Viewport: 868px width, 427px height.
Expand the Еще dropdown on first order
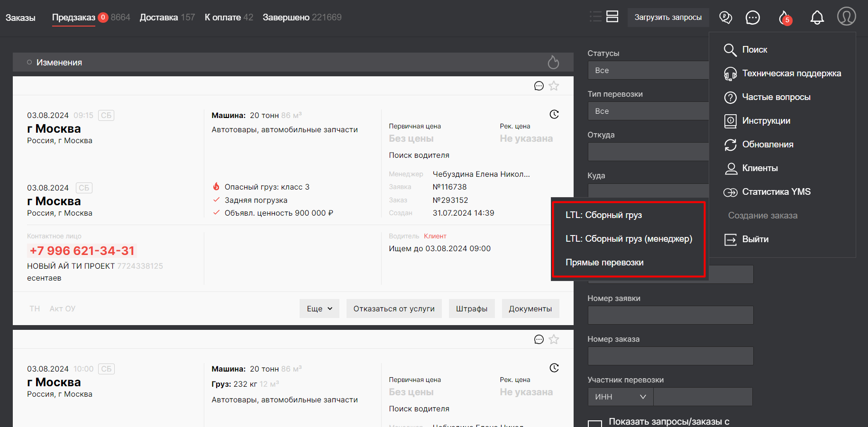coord(320,309)
